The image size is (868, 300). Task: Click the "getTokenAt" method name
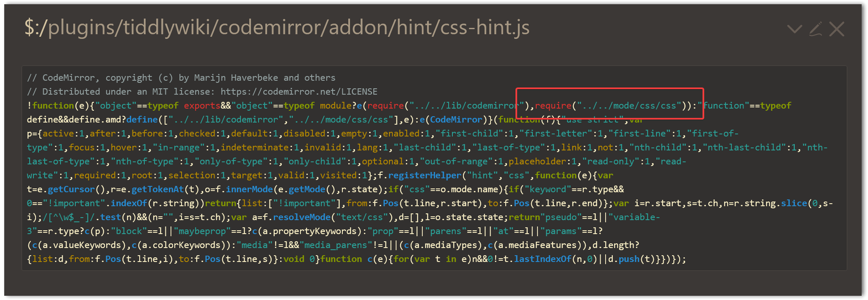coord(157,189)
